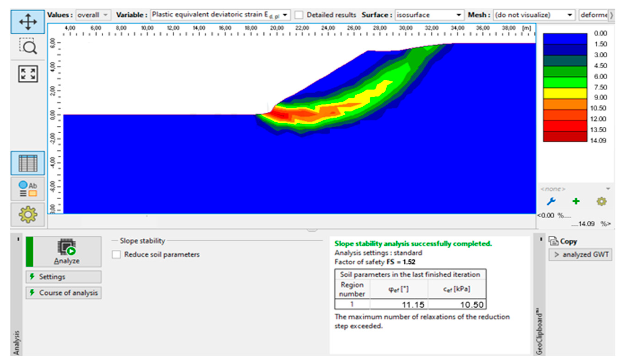This screenshot has height=364, width=623.
Task: Open the Values overall dropdown
Action: click(x=93, y=15)
